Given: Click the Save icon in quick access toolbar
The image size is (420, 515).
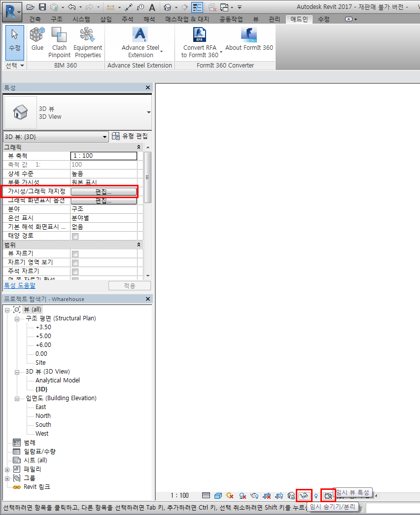Looking at the screenshot, I should (x=42, y=7).
